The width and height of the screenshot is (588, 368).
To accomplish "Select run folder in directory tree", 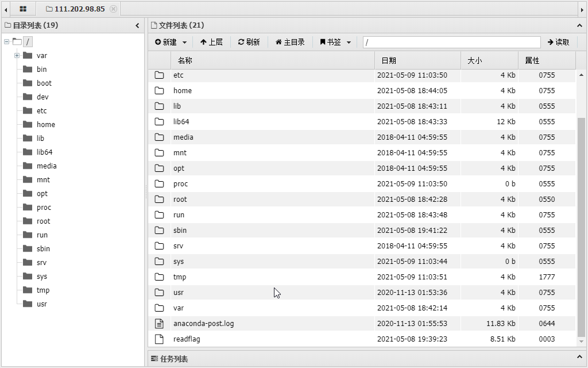I will coord(42,235).
